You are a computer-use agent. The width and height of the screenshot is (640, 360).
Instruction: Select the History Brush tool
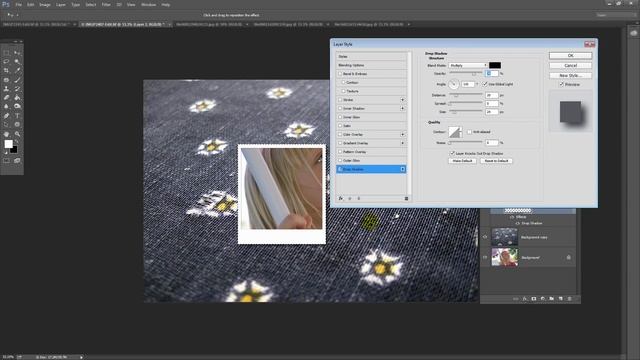(x=17, y=89)
